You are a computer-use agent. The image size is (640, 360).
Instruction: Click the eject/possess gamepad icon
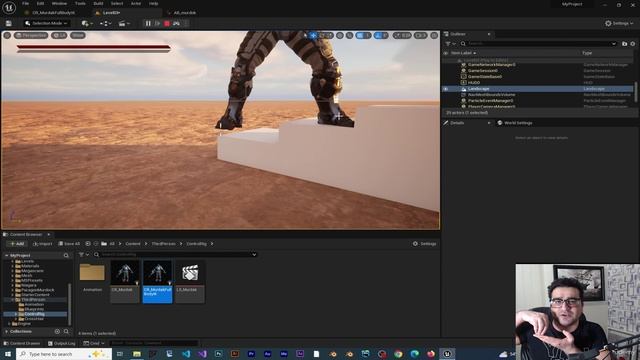pos(176,24)
